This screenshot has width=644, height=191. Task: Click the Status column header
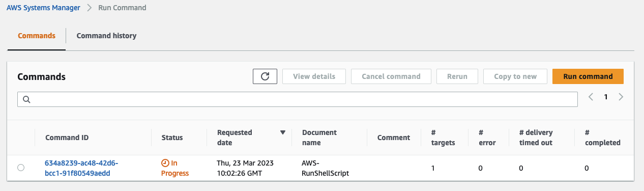(x=172, y=138)
